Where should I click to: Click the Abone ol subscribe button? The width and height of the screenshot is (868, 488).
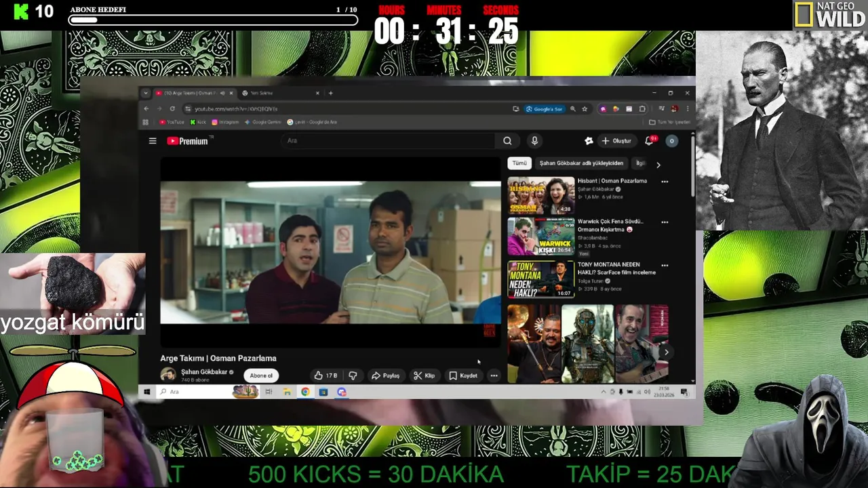point(261,375)
